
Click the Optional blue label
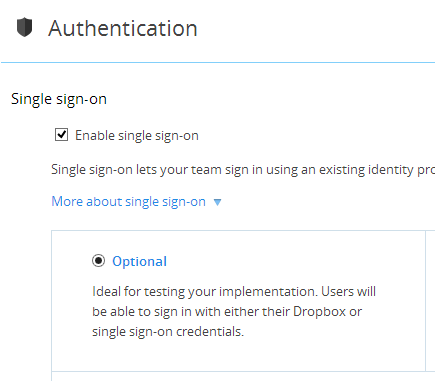pos(139,261)
